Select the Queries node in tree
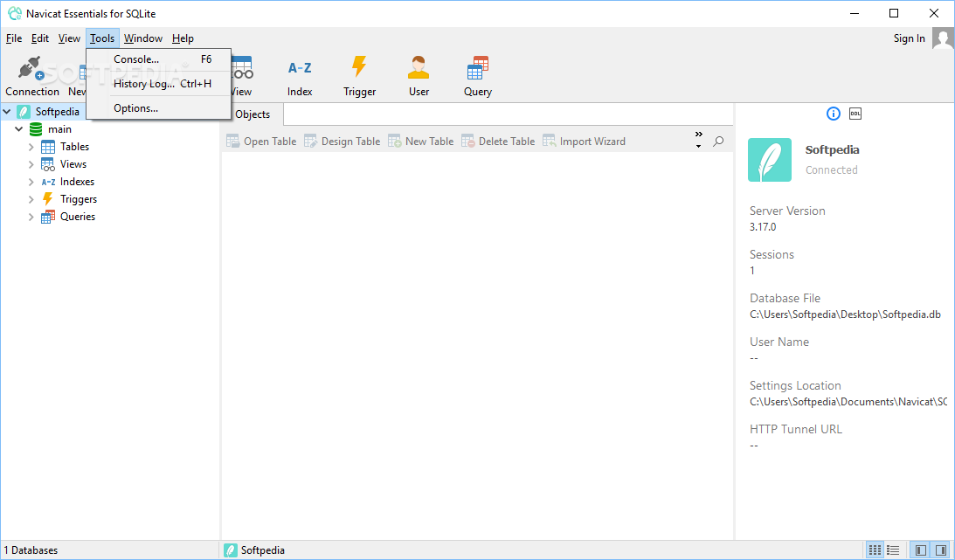This screenshot has width=955, height=560. click(78, 217)
